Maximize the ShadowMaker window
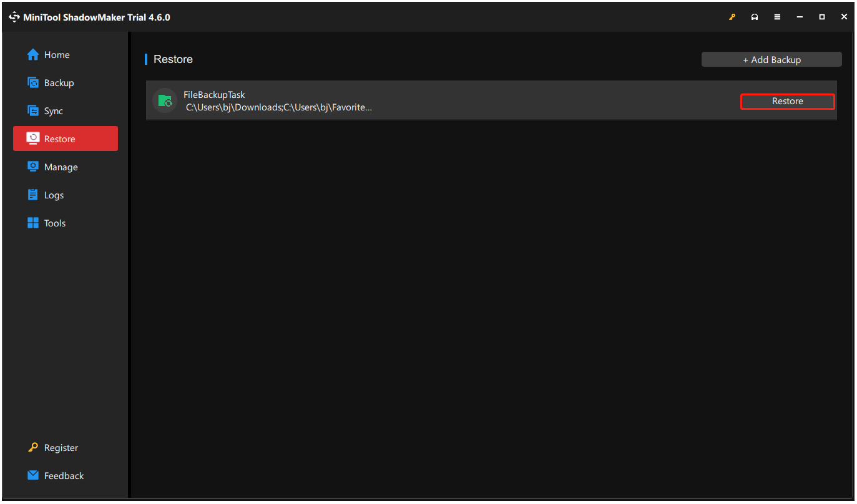857x504 pixels. point(822,17)
